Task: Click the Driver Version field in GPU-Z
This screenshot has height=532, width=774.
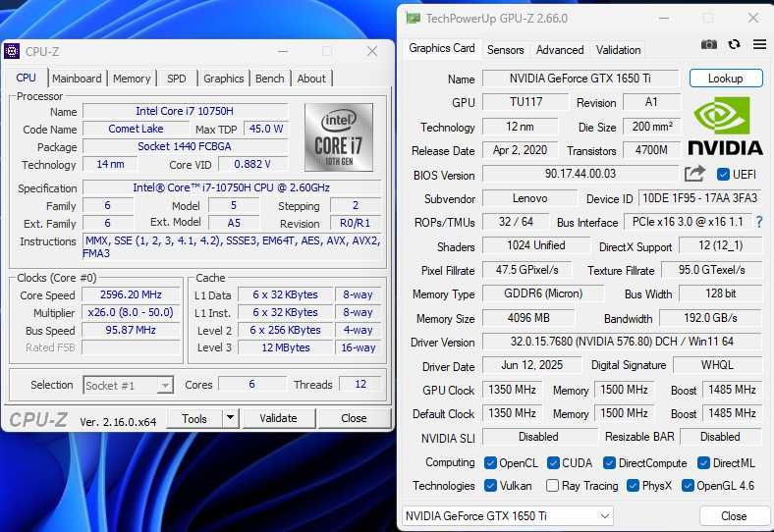Action: [x=622, y=342]
